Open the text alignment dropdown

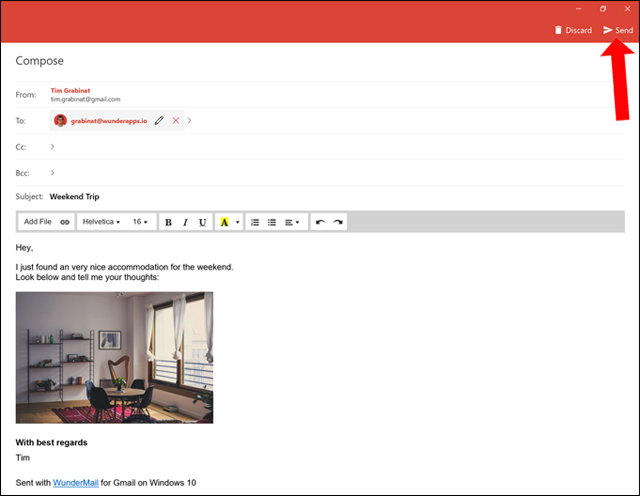pos(292,222)
